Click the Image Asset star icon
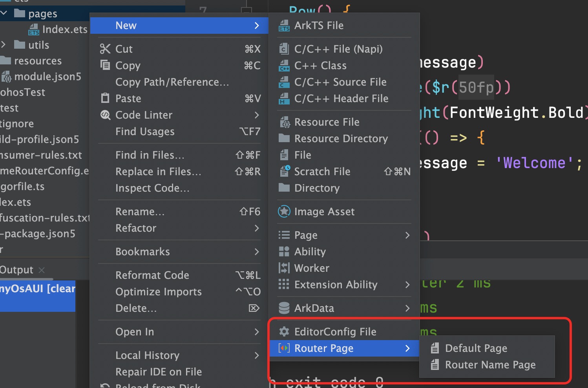Image resolution: width=588 pixels, height=388 pixels. (284, 211)
